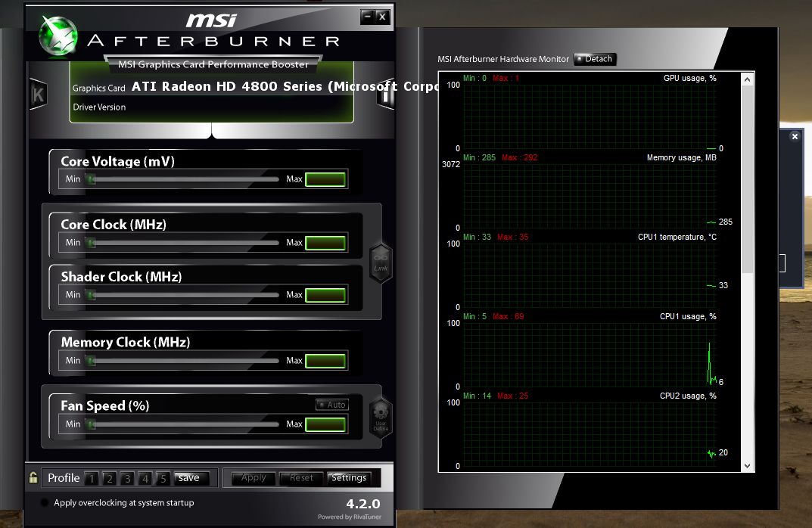The image size is (812, 528).
Task: Click the ATI Radeon HD 4800 Series text
Action: click(x=227, y=86)
